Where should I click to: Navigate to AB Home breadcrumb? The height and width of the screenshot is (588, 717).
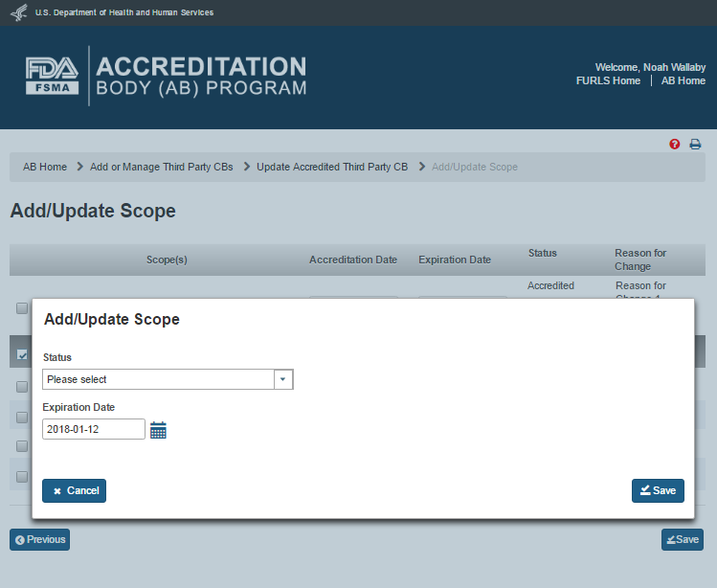[45, 167]
